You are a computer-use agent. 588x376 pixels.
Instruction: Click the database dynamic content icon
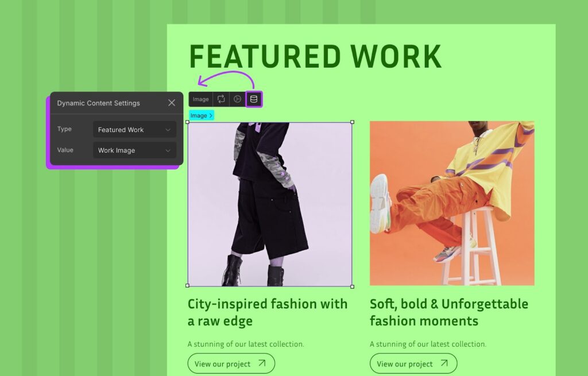254,99
